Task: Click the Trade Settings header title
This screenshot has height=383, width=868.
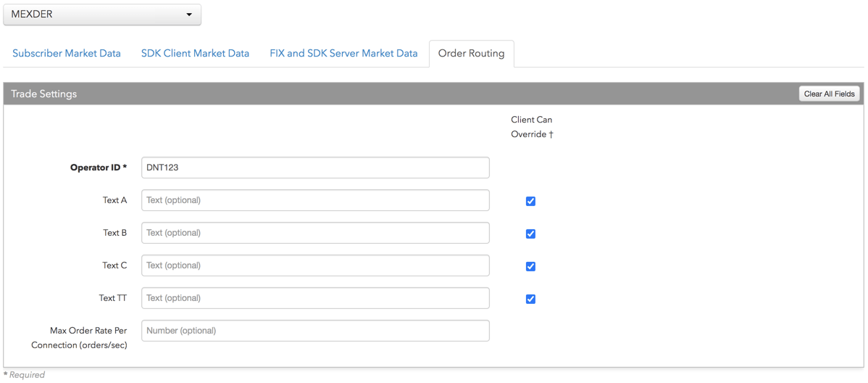Action: [x=43, y=94]
